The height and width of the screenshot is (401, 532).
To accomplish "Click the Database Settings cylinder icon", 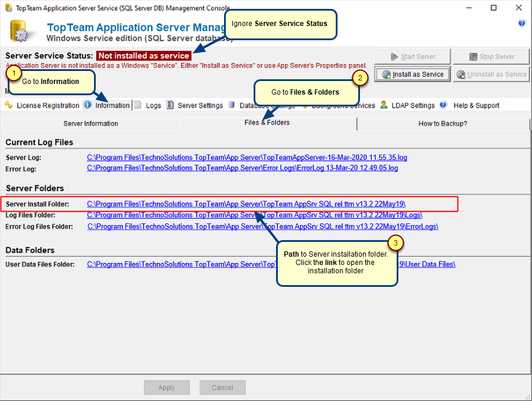I will [x=231, y=105].
